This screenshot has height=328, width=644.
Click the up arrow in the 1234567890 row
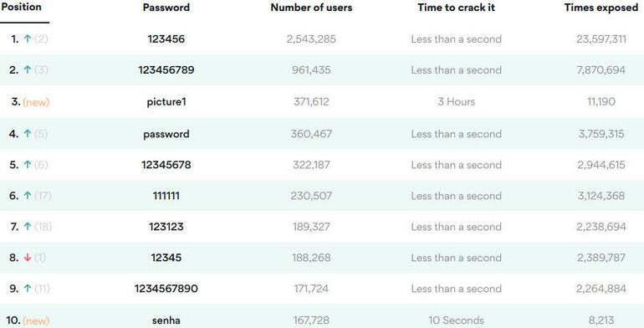point(28,289)
